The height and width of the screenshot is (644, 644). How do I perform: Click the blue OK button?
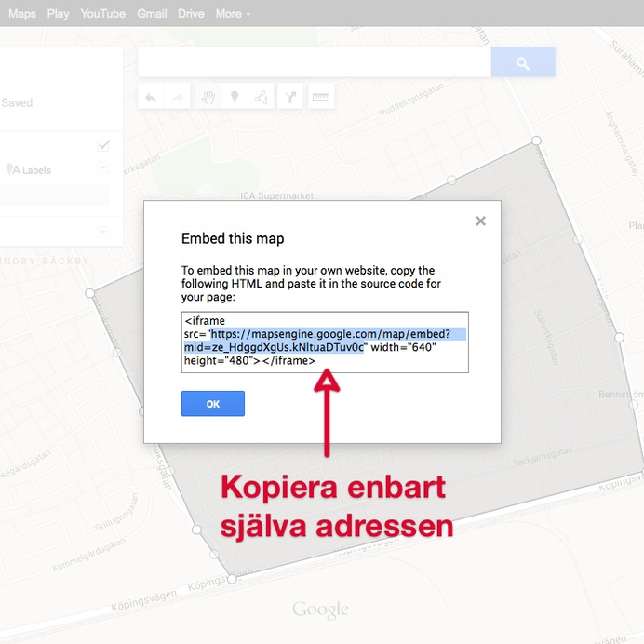(x=213, y=404)
